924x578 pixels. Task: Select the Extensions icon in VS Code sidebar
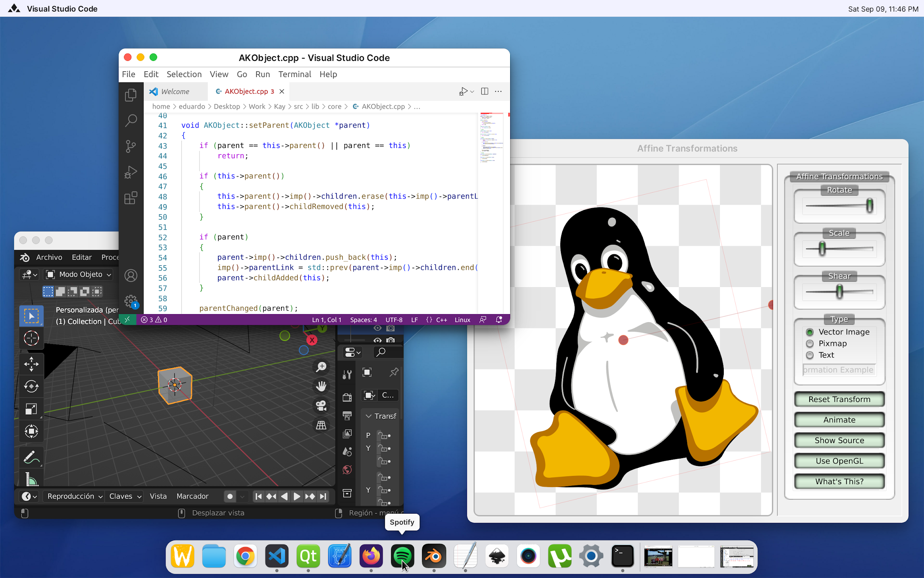[131, 198]
